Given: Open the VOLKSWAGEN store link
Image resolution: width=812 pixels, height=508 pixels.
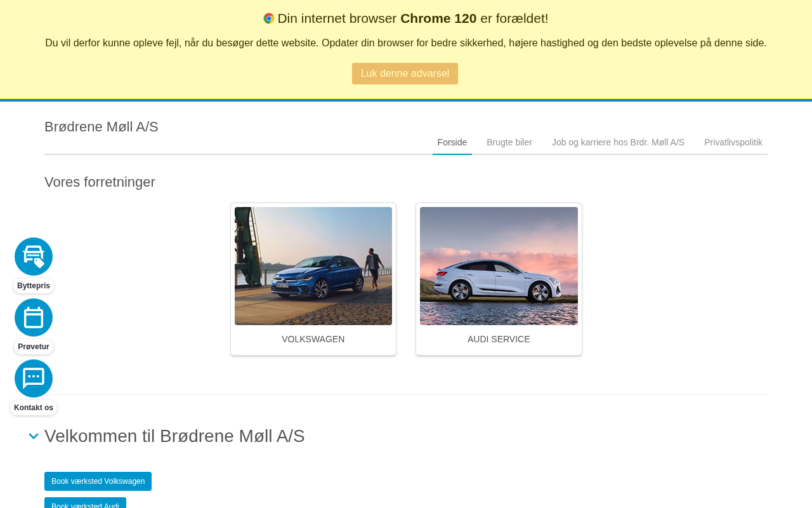Looking at the screenshot, I should pyautogui.click(x=313, y=339).
